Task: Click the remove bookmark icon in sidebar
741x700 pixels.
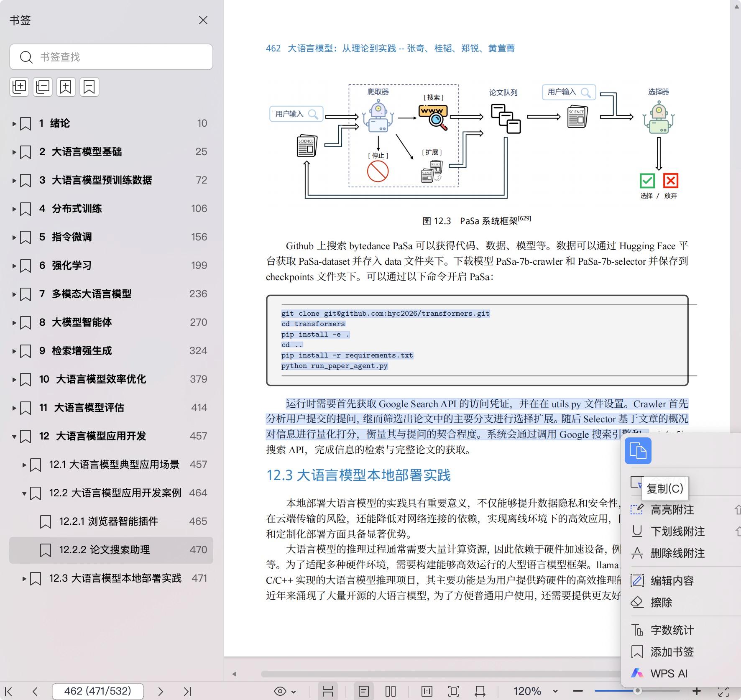Action: point(89,87)
